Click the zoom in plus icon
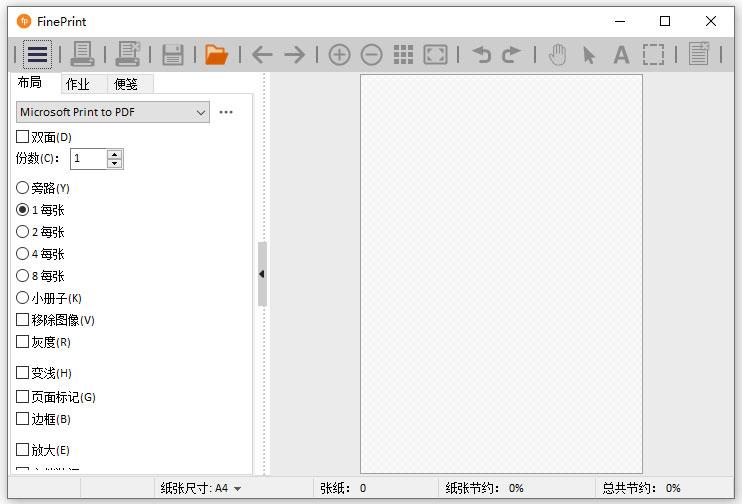 (x=339, y=55)
